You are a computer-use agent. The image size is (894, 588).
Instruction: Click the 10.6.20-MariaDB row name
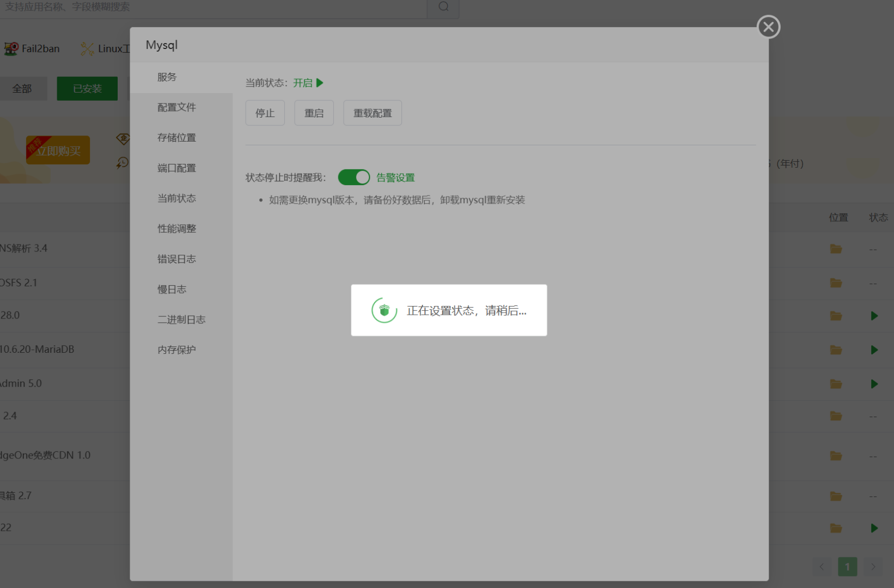tap(37, 350)
